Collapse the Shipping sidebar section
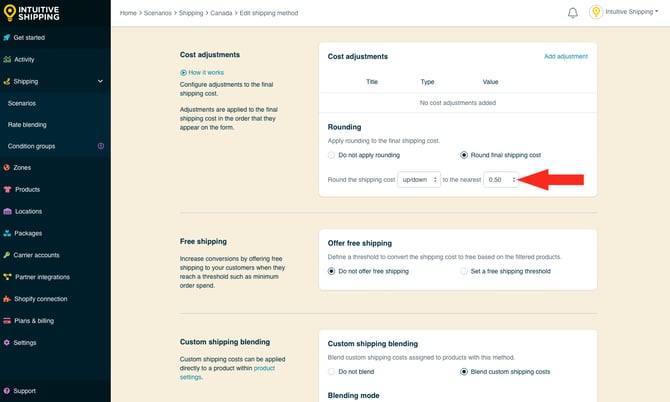The width and height of the screenshot is (670, 402). pyautogui.click(x=100, y=82)
